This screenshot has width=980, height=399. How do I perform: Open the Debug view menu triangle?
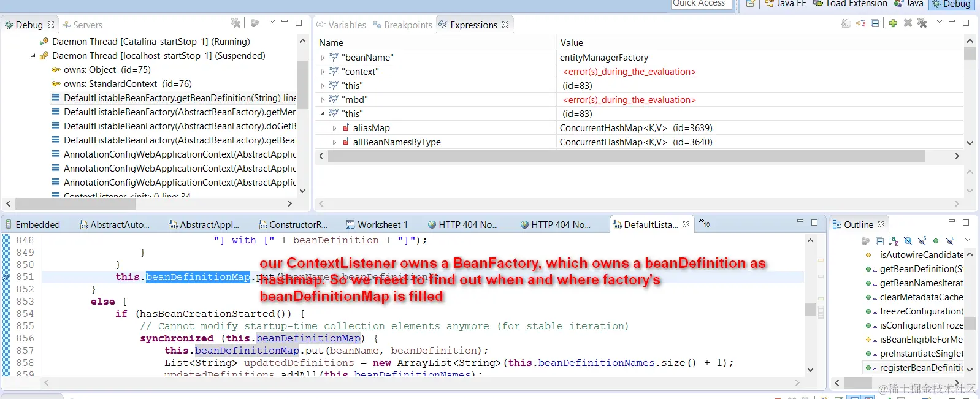point(272,21)
